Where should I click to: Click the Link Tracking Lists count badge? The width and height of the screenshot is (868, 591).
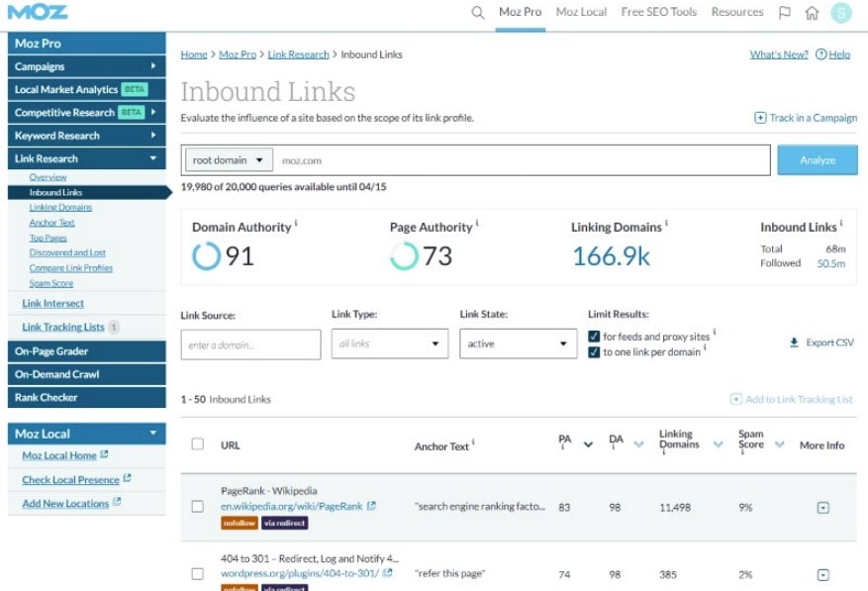(114, 327)
